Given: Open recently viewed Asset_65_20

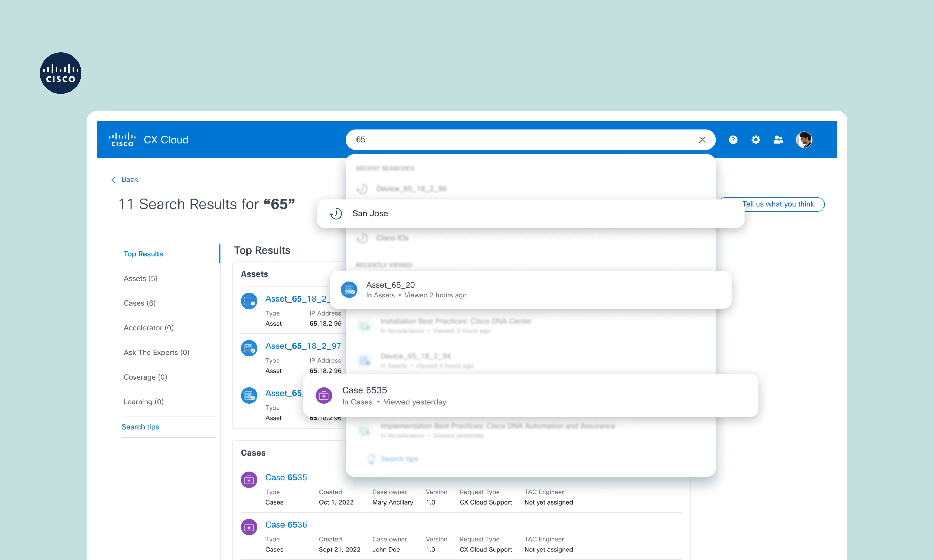Looking at the screenshot, I should 530,290.
